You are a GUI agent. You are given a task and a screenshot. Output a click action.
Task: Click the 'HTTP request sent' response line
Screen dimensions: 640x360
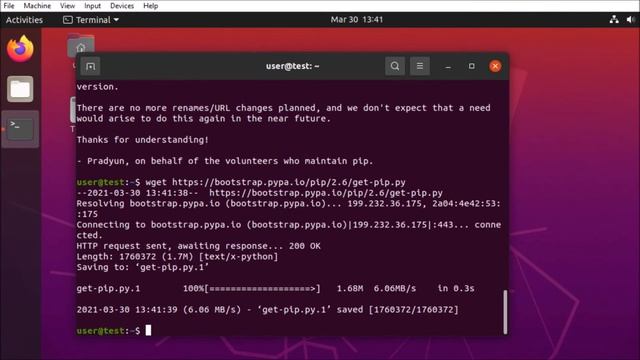pyautogui.click(x=198, y=246)
